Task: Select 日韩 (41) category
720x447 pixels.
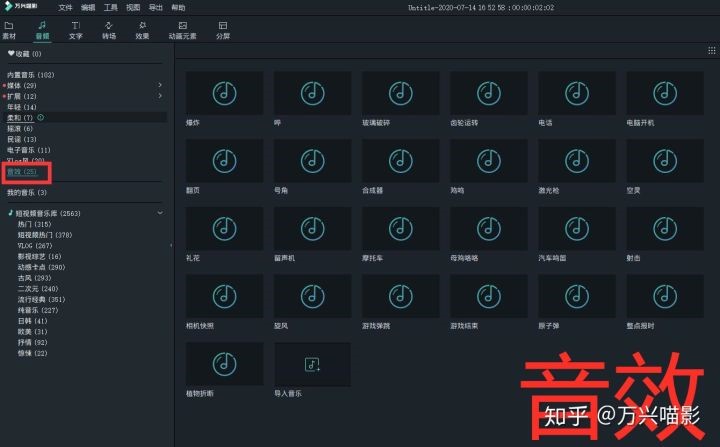Action: (33, 321)
